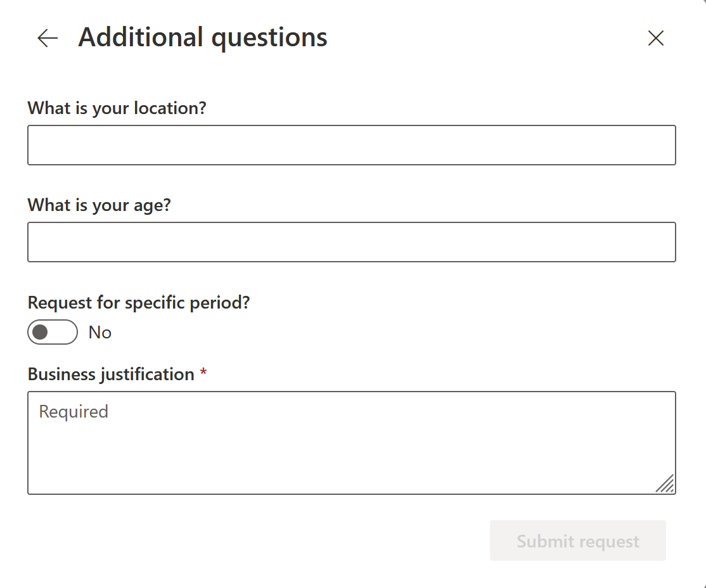Focus the What is your age field
This screenshot has width=706, height=588.
tap(351, 242)
